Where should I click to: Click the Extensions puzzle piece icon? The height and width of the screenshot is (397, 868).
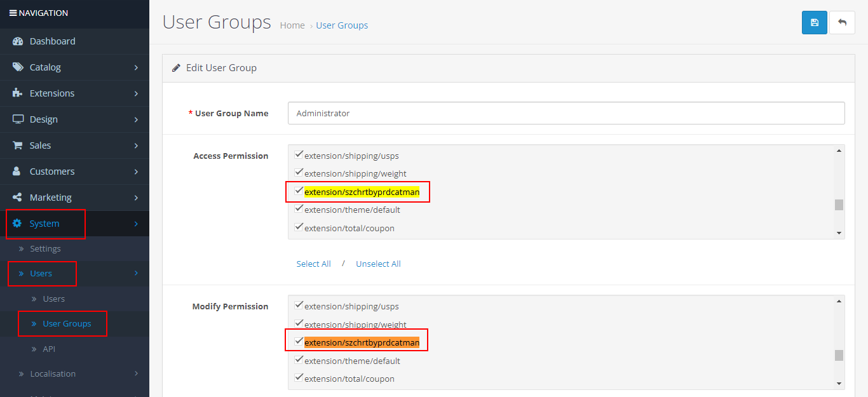(x=18, y=93)
